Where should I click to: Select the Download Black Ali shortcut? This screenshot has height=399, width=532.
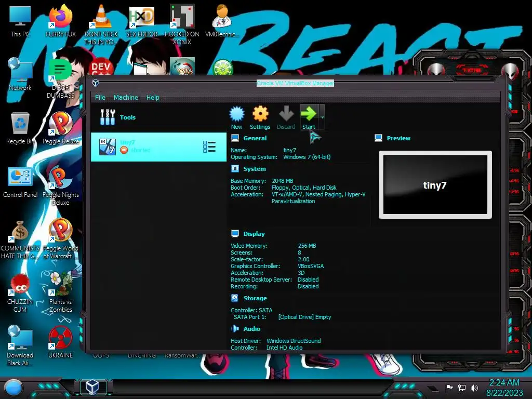pos(20,345)
